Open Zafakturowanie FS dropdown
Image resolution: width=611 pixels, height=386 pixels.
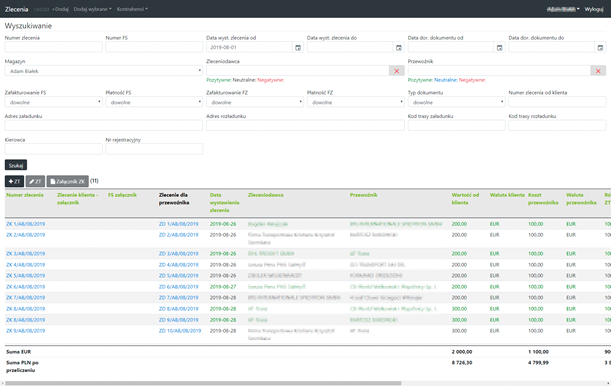(x=53, y=102)
